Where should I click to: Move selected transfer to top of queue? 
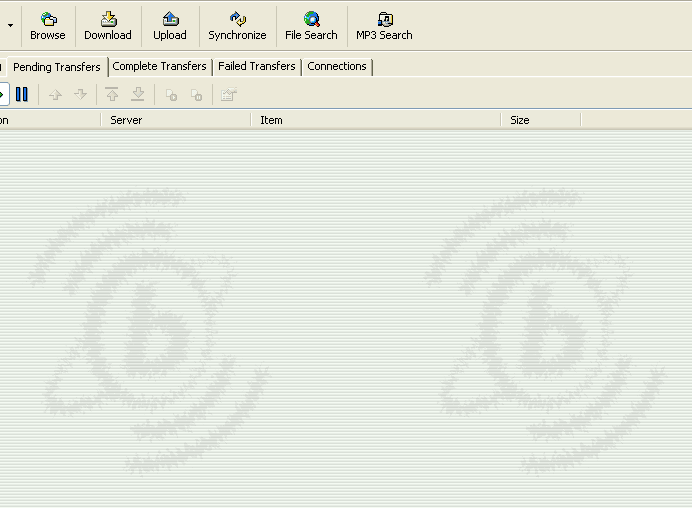pos(112,95)
